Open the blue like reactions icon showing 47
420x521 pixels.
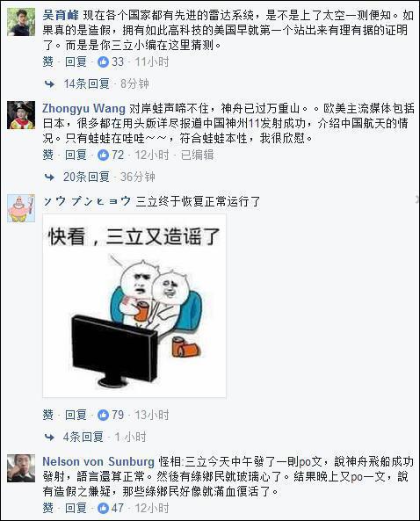(103, 508)
